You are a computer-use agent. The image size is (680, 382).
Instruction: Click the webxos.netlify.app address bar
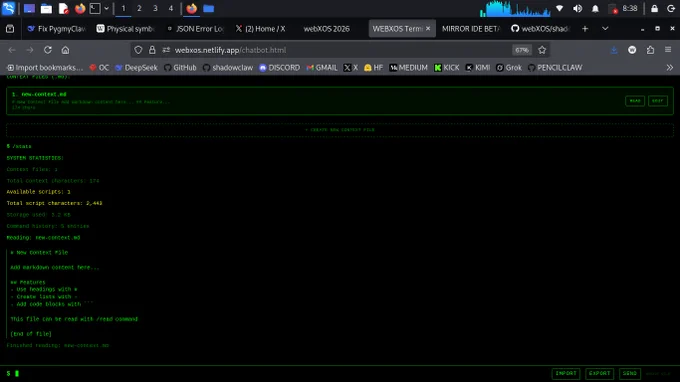[x=340, y=50]
